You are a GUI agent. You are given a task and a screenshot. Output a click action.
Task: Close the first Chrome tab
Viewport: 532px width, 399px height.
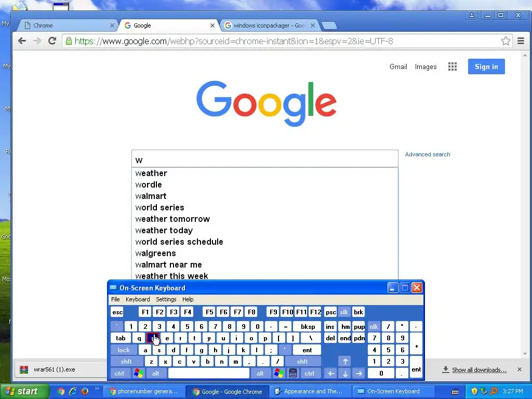[112, 25]
